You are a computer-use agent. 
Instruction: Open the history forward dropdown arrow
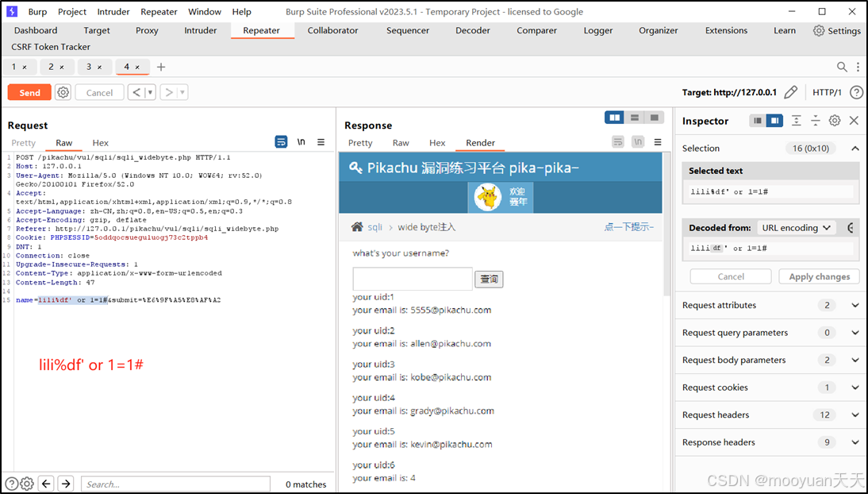[182, 92]
